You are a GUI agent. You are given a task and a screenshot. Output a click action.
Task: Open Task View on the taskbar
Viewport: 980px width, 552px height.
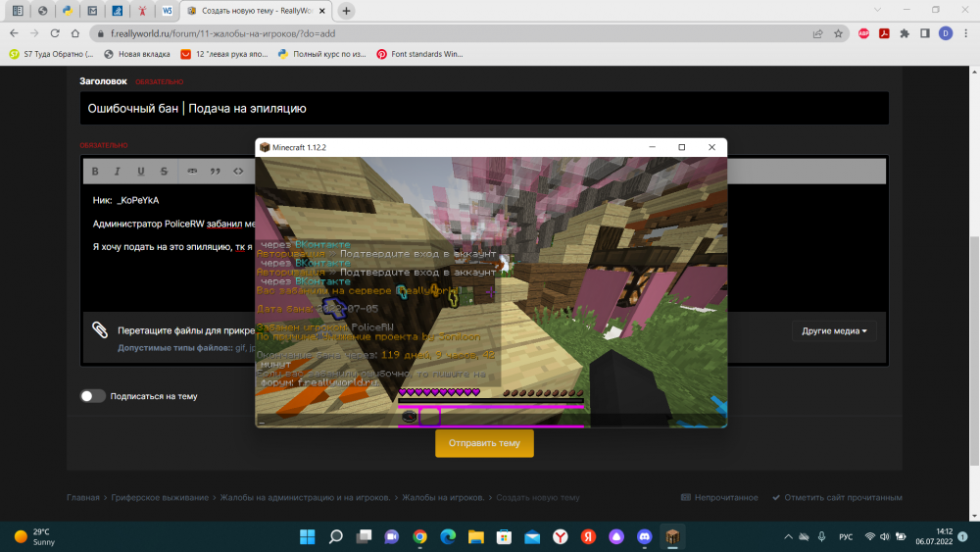364,536
